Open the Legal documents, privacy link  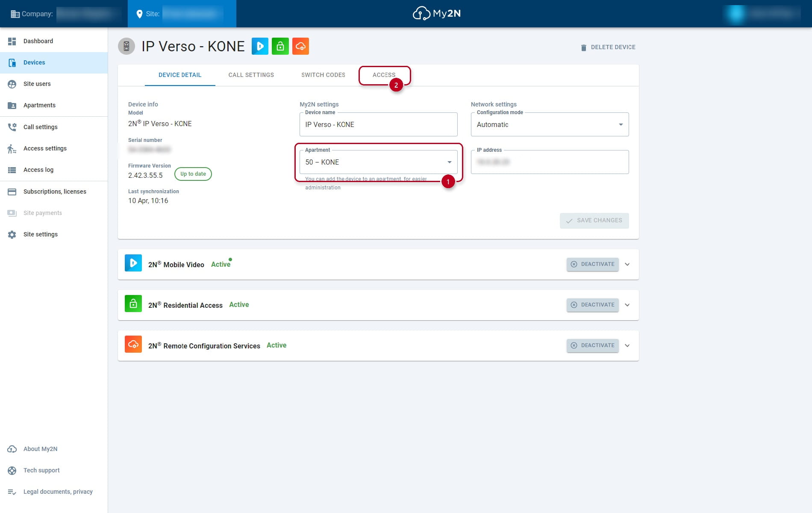coord(54,492)
